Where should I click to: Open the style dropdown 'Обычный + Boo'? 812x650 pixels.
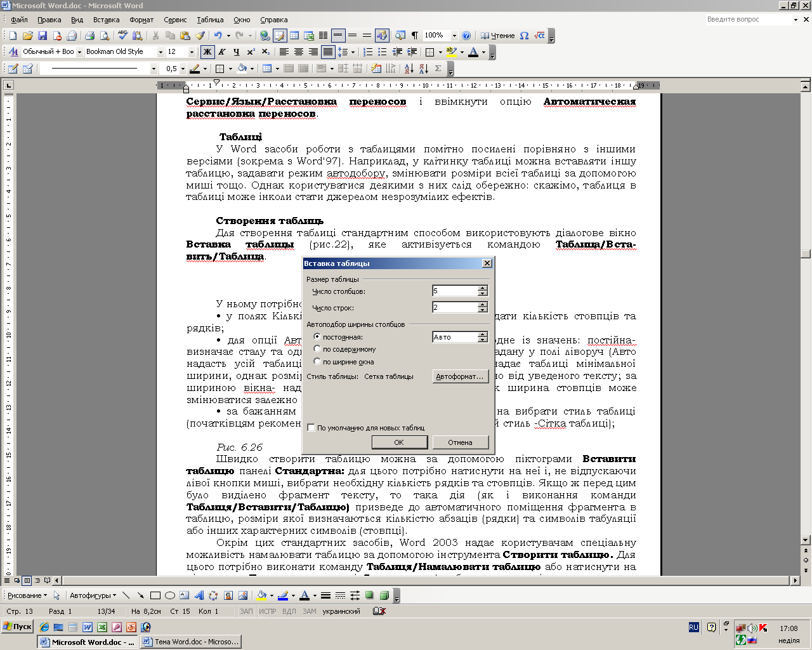tap(79, 52)
